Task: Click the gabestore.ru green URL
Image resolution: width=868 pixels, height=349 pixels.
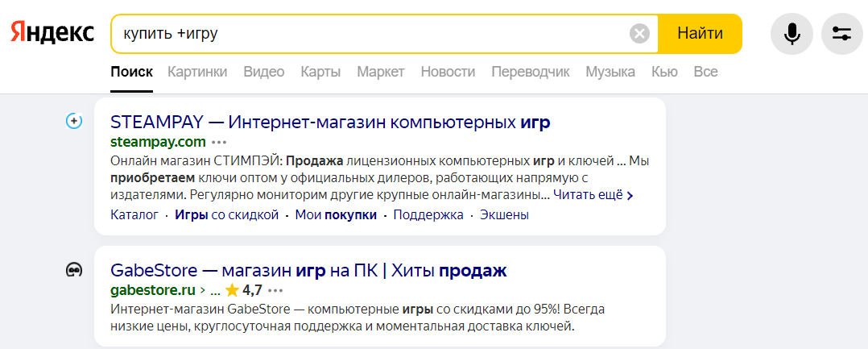Action: [153, 289]
